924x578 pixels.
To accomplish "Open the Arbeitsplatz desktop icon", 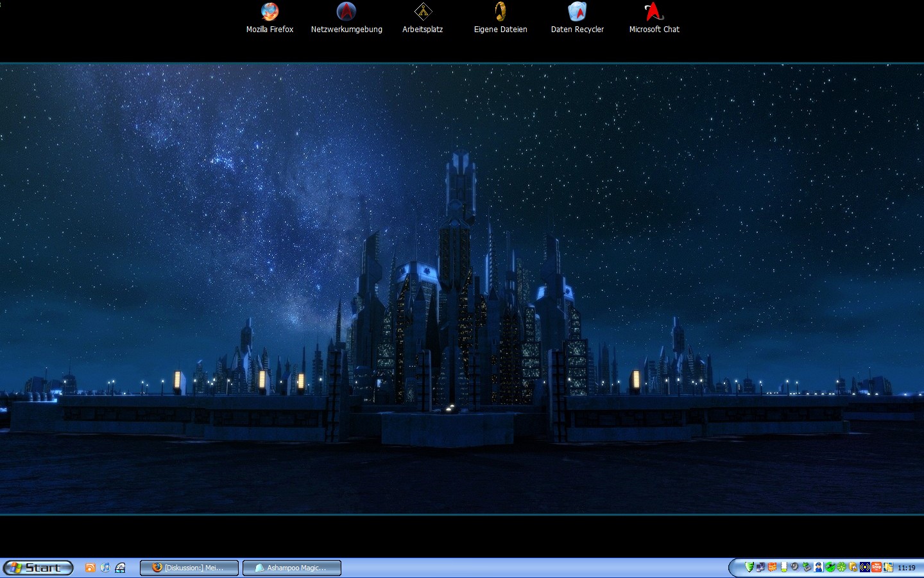I will [423, 12].
